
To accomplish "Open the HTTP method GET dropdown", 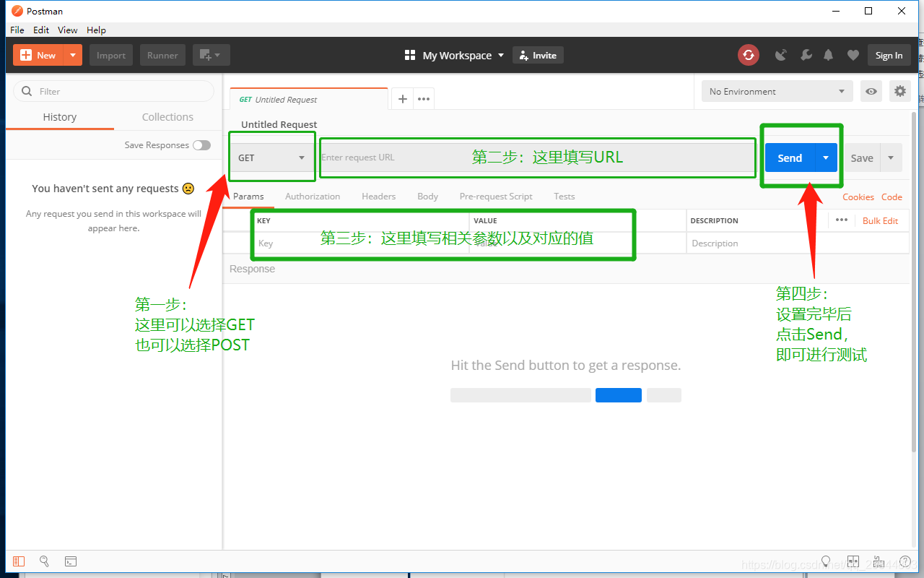I will (x=271, y=158).
